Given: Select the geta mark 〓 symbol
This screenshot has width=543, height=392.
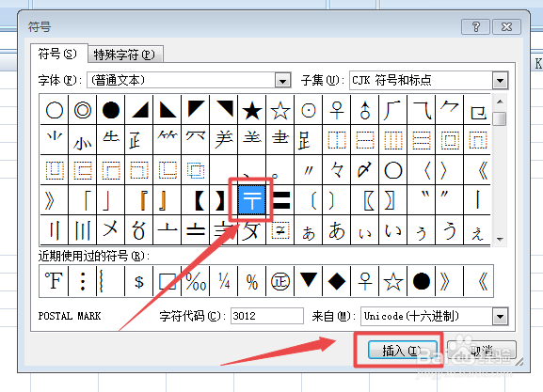Looking at the screenshot, I should (x=280, y=200).
